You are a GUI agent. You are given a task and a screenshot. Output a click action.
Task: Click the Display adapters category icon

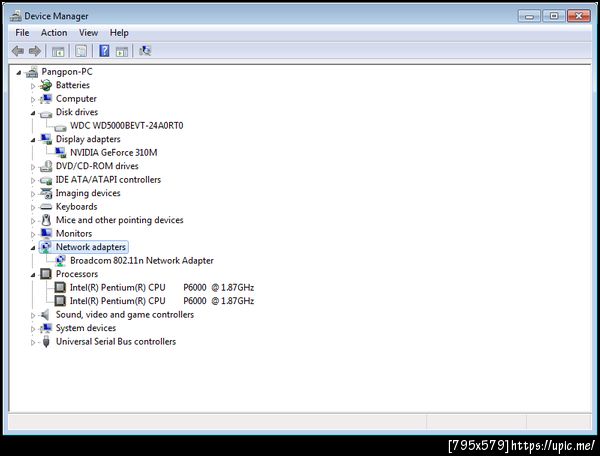click(46, 139)
